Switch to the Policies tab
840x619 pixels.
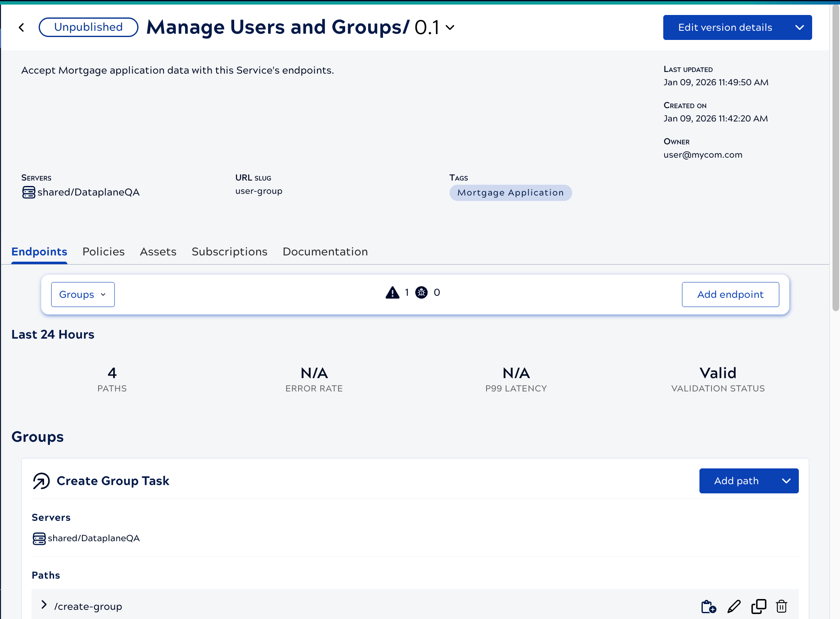(x=104, y=252)
